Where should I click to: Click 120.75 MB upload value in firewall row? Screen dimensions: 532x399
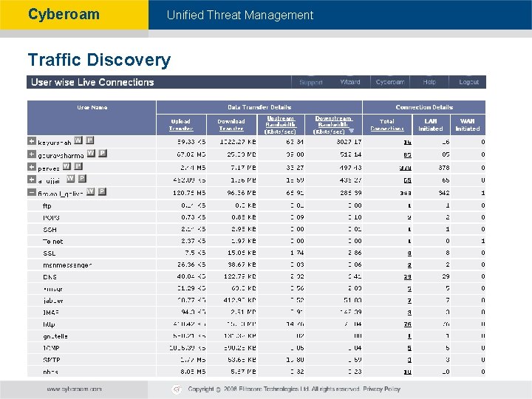point(189,193)
